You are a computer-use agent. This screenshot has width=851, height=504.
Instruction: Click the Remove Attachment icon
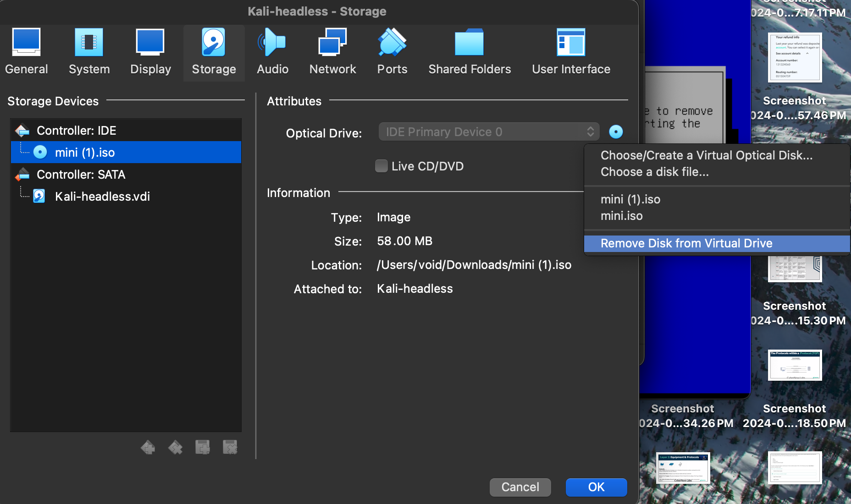230,447
